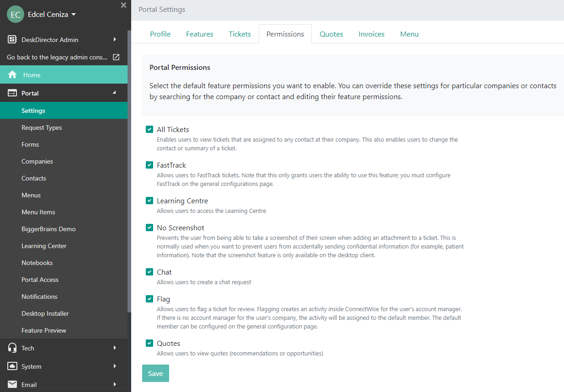
Task: Click the external link icon beside legacy console
Action: [x=116, y=57]
